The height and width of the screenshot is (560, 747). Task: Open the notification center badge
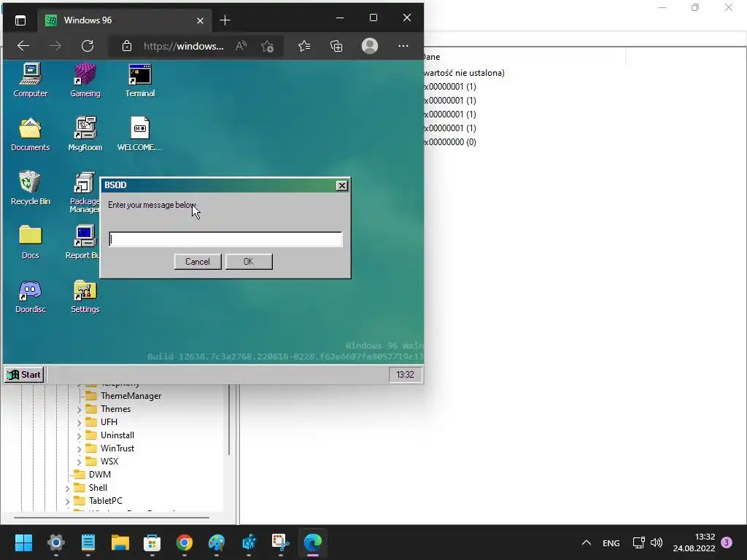tap(727, 542)
